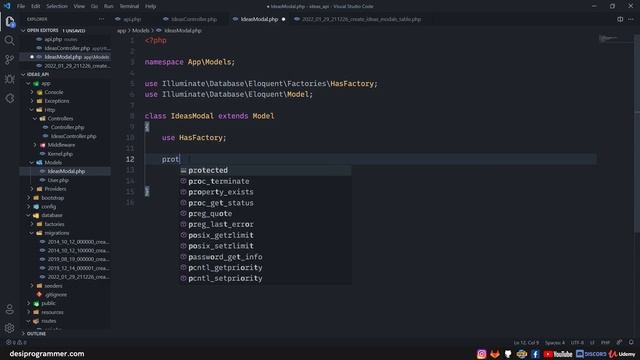This screenshot has width=640, height=360.
Task: Select 'preg_quote' autocomplete suggestion
Action: tap(264, 213)
